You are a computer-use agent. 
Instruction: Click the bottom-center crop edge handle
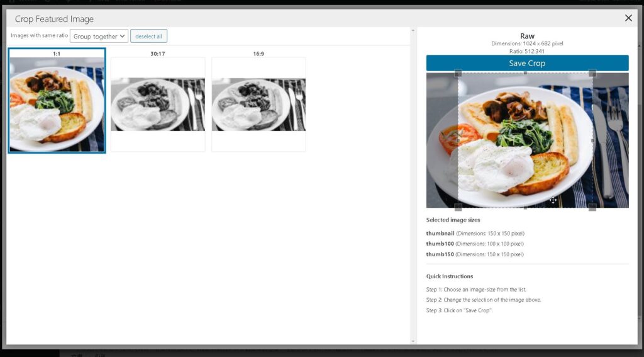point(525,207)
